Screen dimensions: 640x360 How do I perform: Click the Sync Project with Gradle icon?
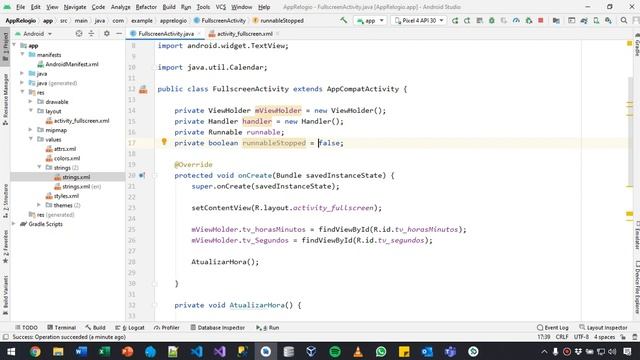pyautogui.click(x=584, y=20)
